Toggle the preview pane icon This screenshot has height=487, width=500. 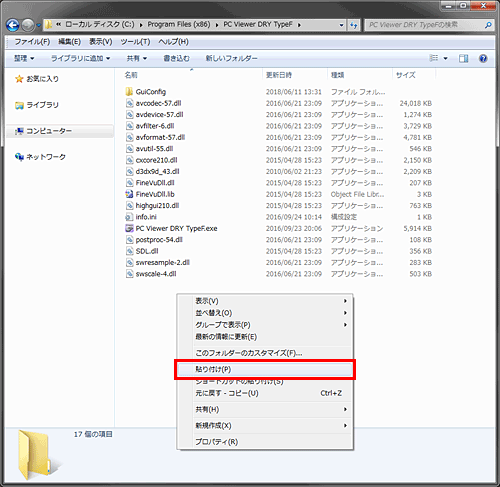463,59
